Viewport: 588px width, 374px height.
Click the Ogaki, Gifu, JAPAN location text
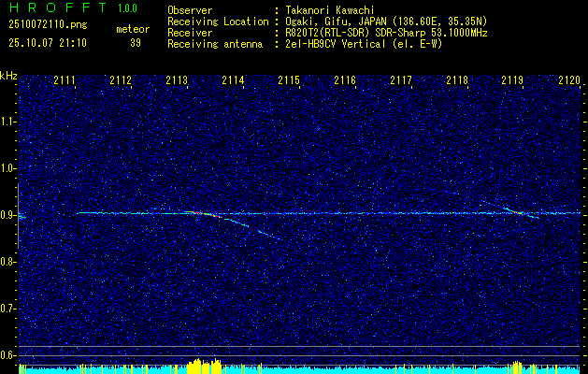386,22
